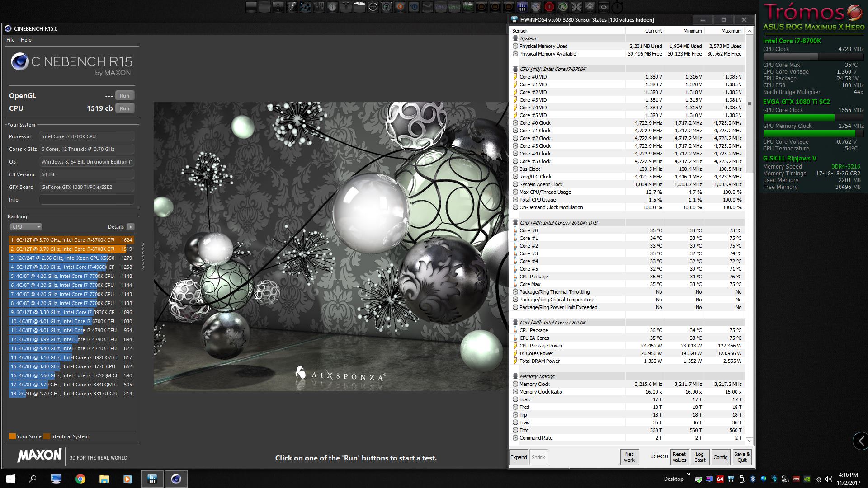868x488 pixels.
Task: Click the Sensor column header
Action: [x=567, y=31]
